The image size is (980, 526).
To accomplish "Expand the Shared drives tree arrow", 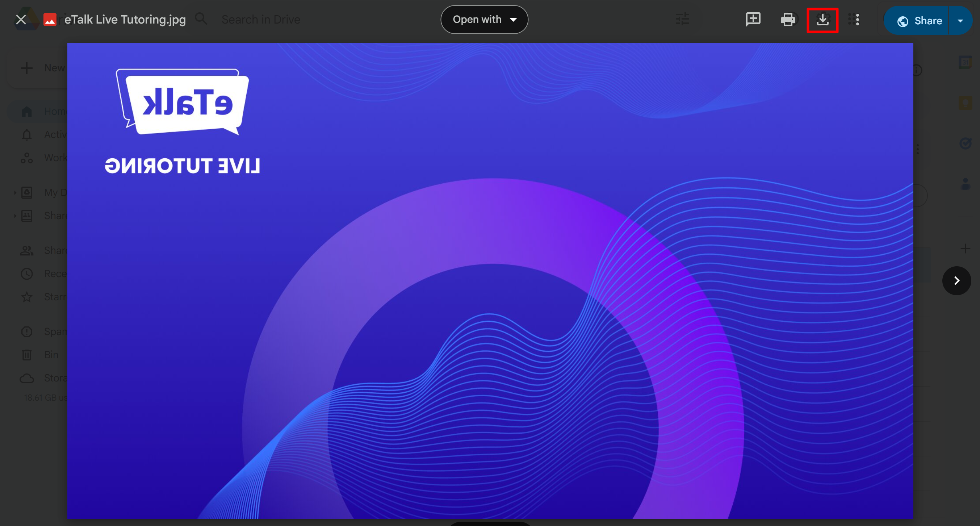I will pyautogui.click(x=15, y=216).
